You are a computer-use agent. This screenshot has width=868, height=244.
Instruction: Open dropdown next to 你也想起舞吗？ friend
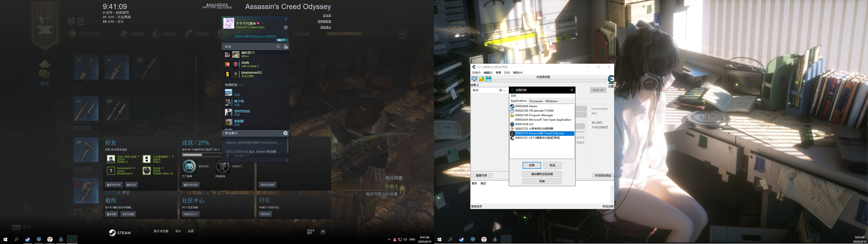(x=173, y=156)
